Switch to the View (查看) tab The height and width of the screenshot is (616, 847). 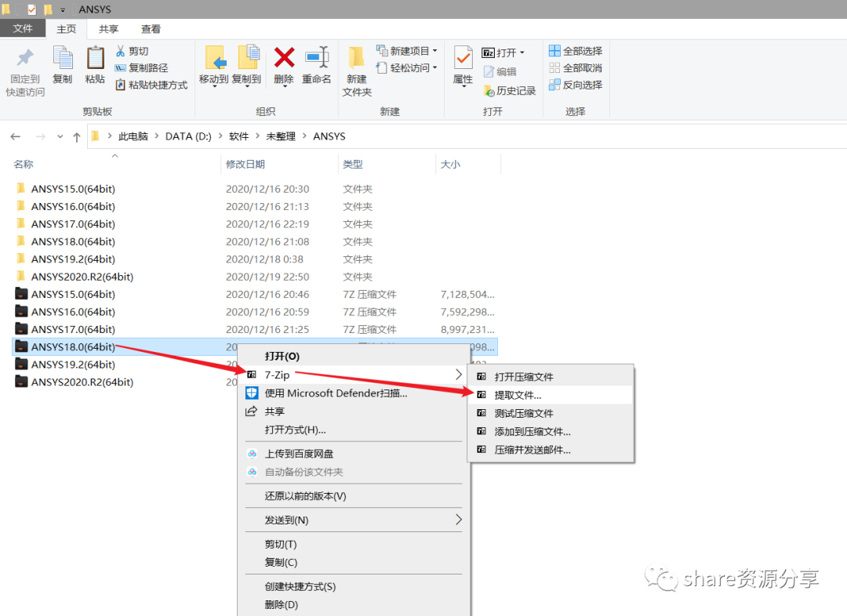(151, 29)
